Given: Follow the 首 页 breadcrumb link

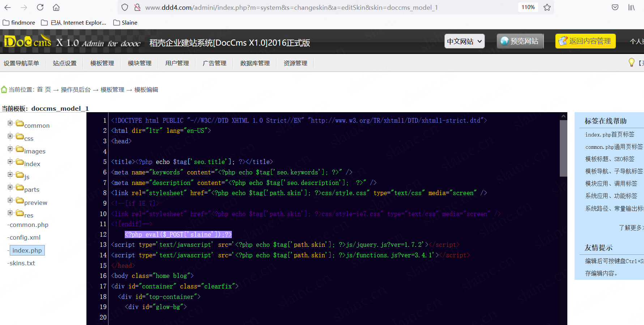Looking at the screenshot, I should tap(44, 89).
